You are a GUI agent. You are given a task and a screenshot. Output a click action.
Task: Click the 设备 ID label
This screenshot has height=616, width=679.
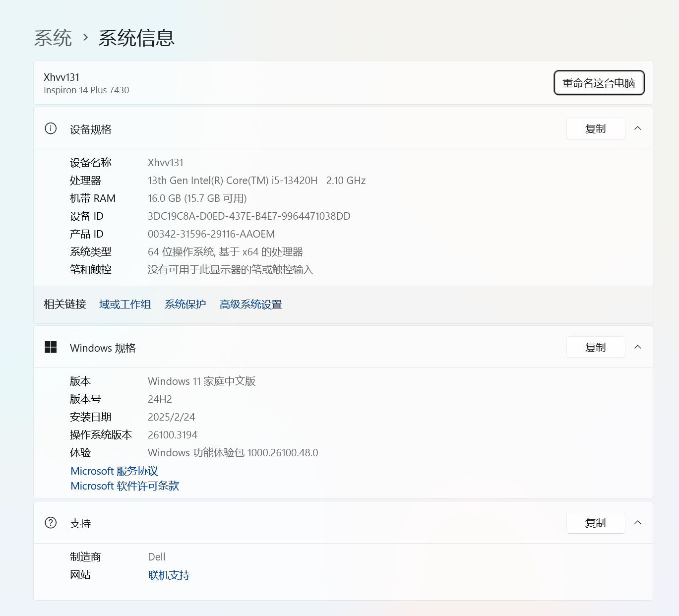(87, 216)
